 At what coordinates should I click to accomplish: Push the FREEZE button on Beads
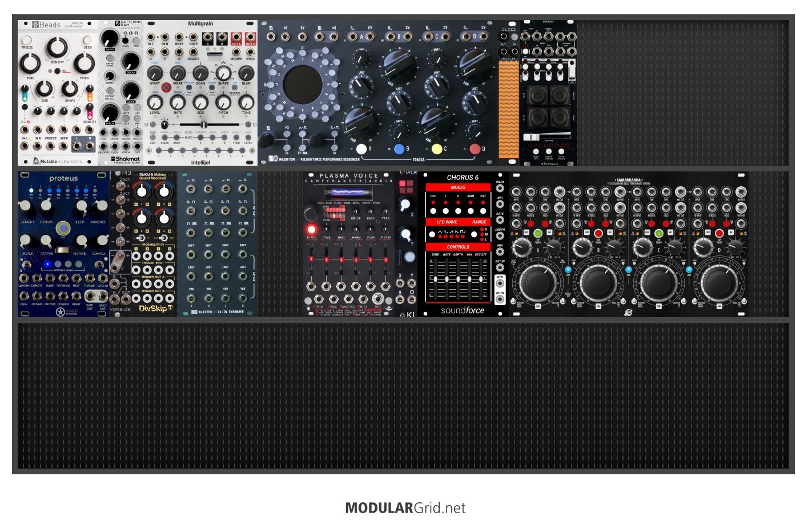[26, 41]
